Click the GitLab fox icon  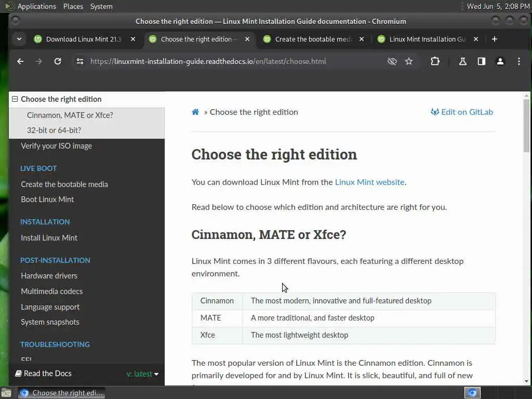coord(435,112)
